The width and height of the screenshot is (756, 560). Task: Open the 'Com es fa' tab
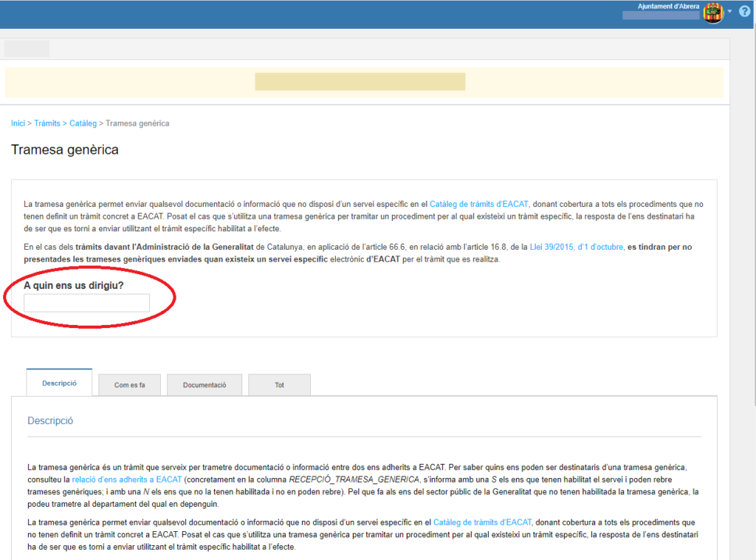[x=129, y=385]
